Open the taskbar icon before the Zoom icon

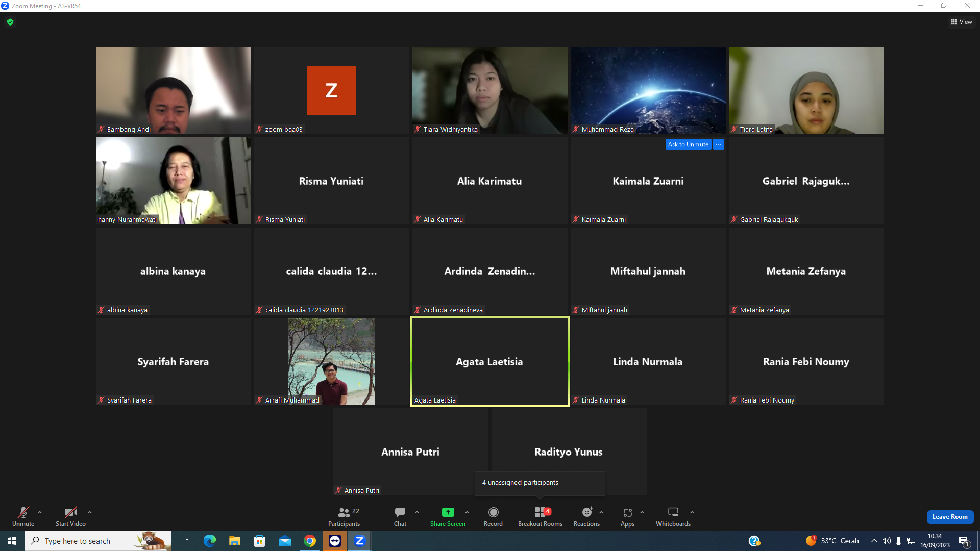point(335,541)
